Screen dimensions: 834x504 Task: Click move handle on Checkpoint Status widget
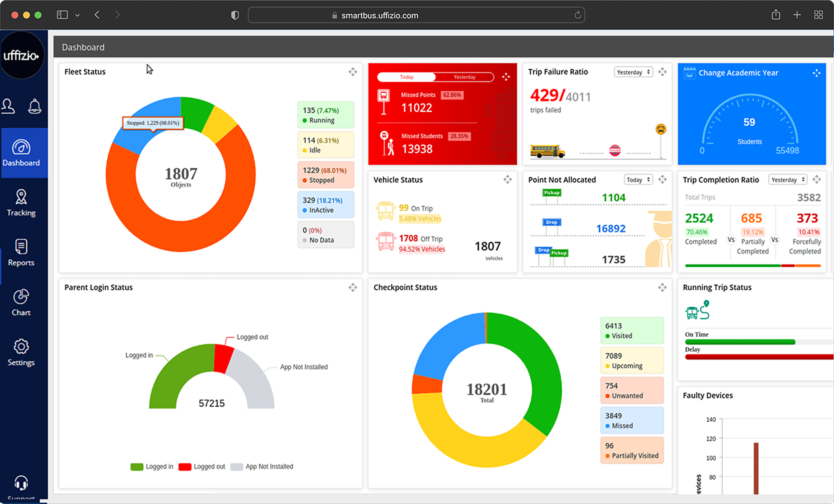(662, 287)
